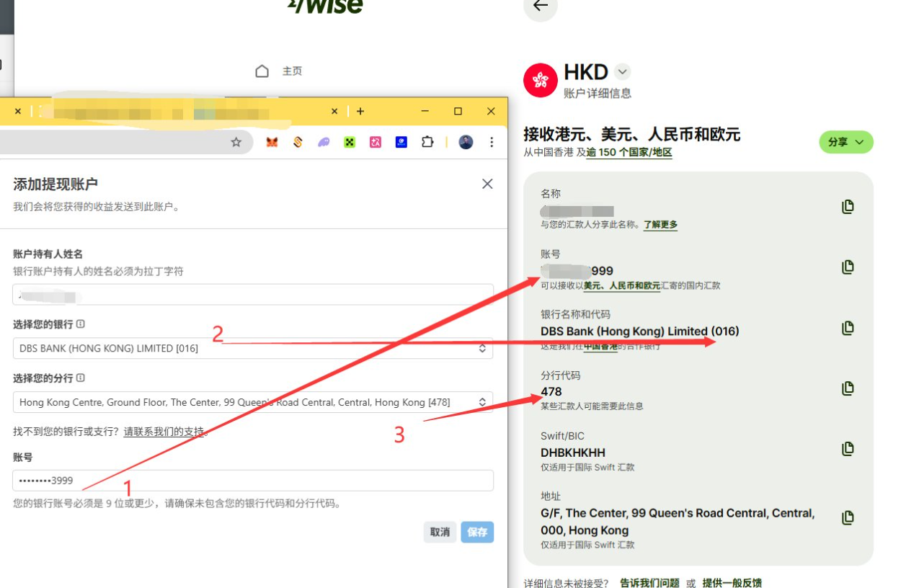The width and height of the screenshot is (901, 588).
Task: Copy the bank address (地址)
Action: click(x=848, y=517)
